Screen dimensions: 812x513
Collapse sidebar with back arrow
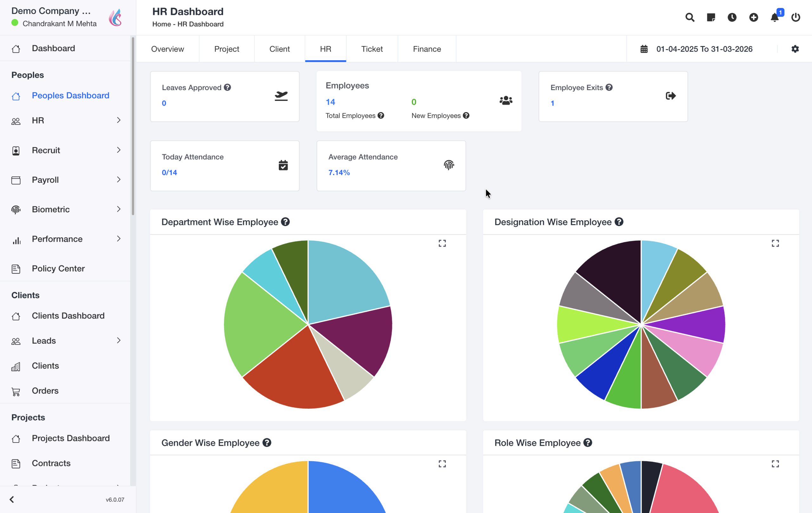[x=12, y=499]
